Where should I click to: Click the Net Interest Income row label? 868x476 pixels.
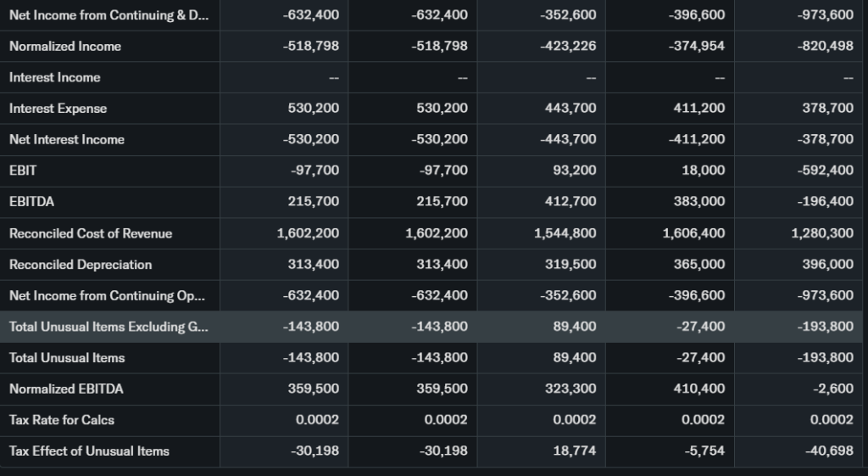click(x=67, y=139)
